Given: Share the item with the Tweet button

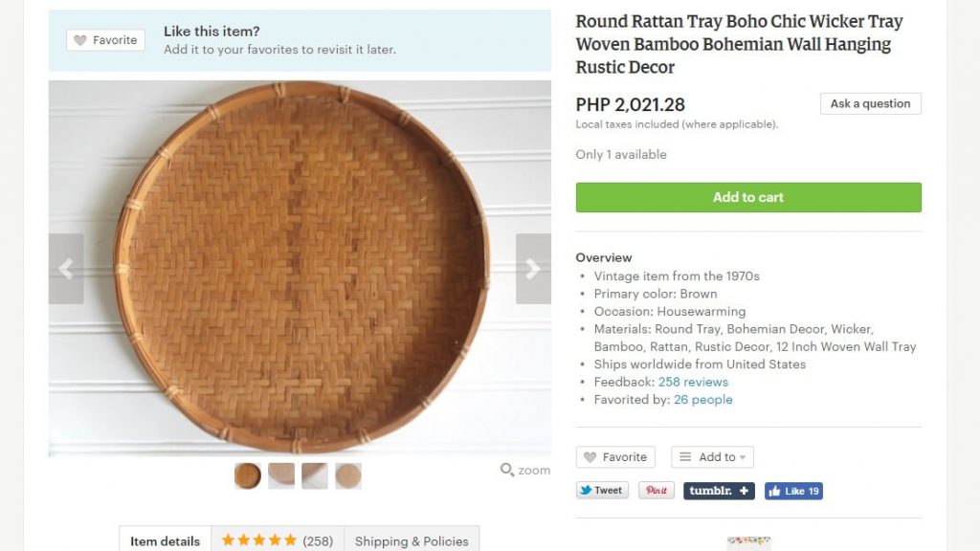Looking at the screenshot, I should (x=602, y=491).
